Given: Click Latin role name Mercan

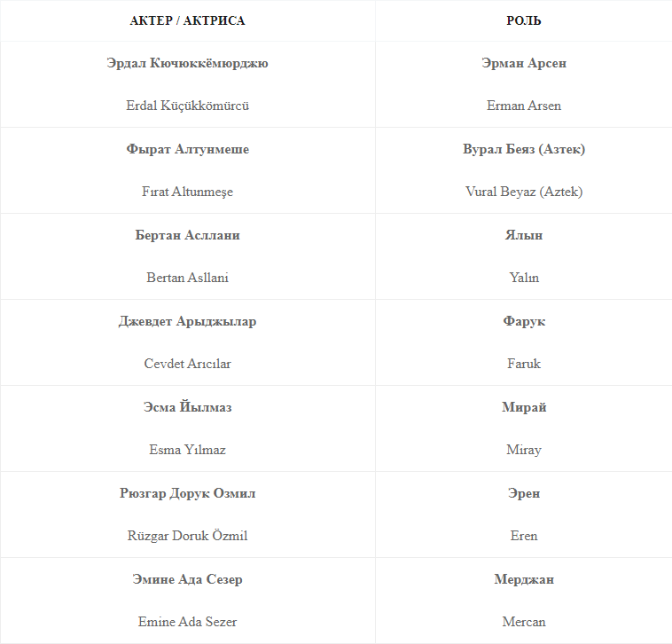Looking at the screenshot, I should (x=523, y=622).
